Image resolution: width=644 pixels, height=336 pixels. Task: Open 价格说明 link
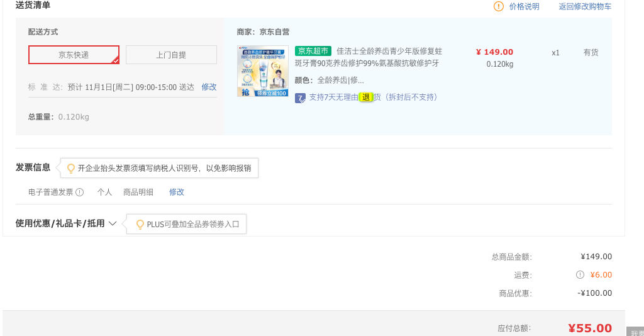click(524, 6)
